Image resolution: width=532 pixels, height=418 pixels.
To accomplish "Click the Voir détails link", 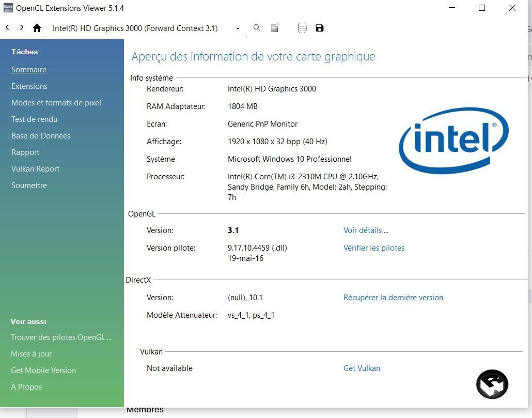I will (366, 230).
